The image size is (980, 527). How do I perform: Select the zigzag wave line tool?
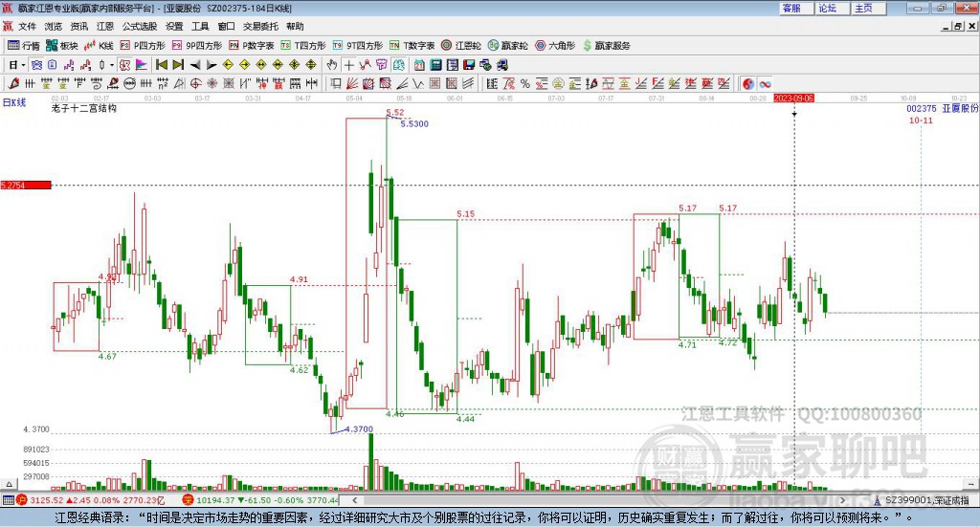coord(418,83)
